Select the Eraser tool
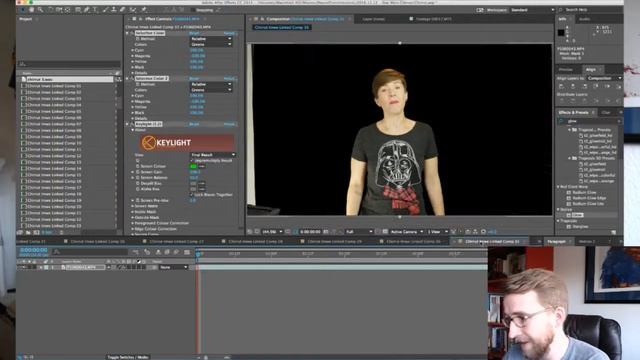 click(122, 9)
